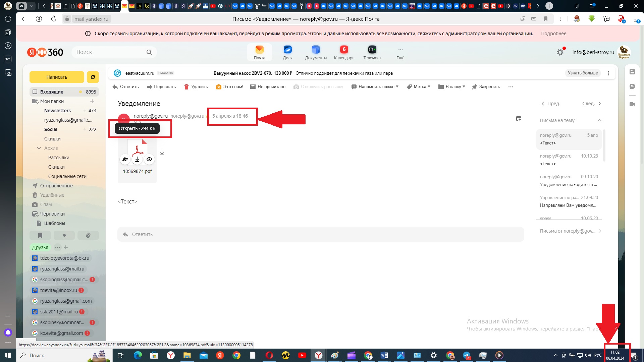
Task: Open more message actions ellipsis
Action: coord(511,87)
